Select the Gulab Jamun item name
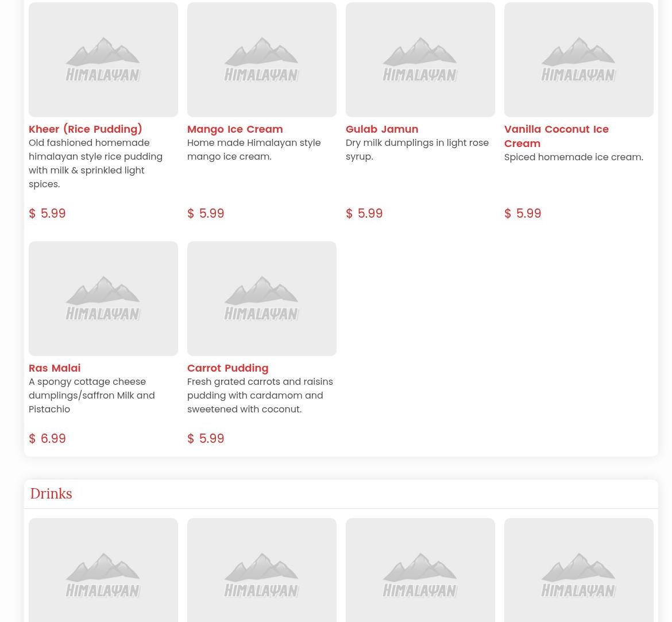Image resolution: width=672 pixels, height=622 pixels. (x=382, y=129)
